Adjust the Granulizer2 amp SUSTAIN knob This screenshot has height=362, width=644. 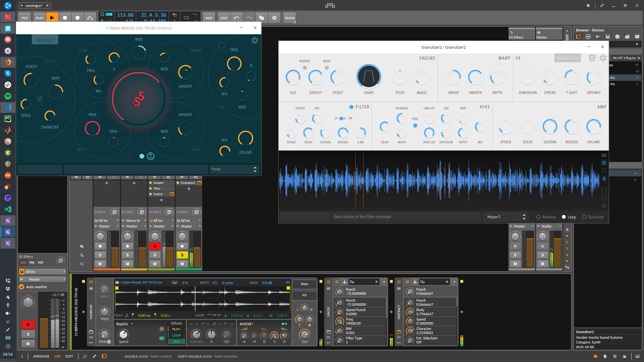click(x=550, y=126)
